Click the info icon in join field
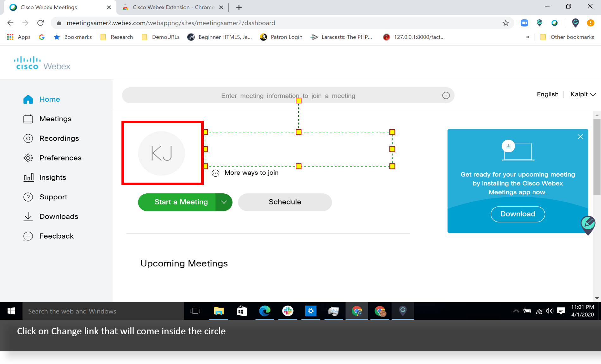Viewport: 601px width, 364px height. pos(446,95)
